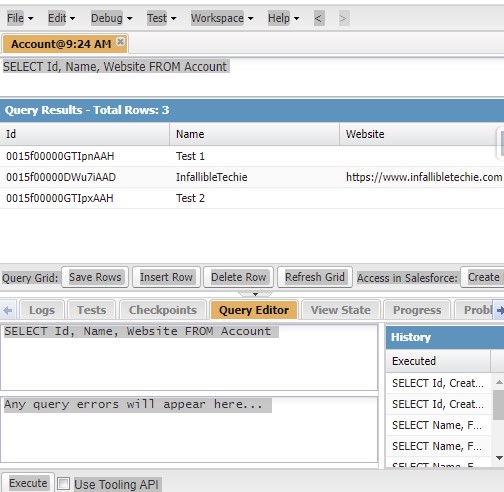Switch to the Checkpoints tab

163,310
